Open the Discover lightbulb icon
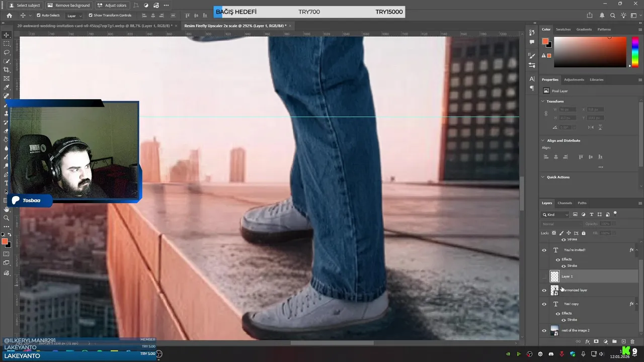 [x=624, y=16]
